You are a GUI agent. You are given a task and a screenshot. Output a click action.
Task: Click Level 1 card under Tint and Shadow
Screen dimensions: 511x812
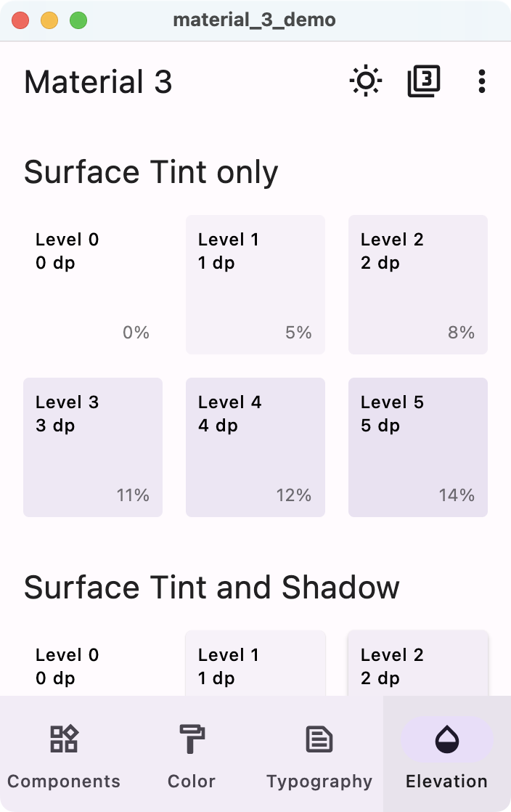(x=255, y=665)
